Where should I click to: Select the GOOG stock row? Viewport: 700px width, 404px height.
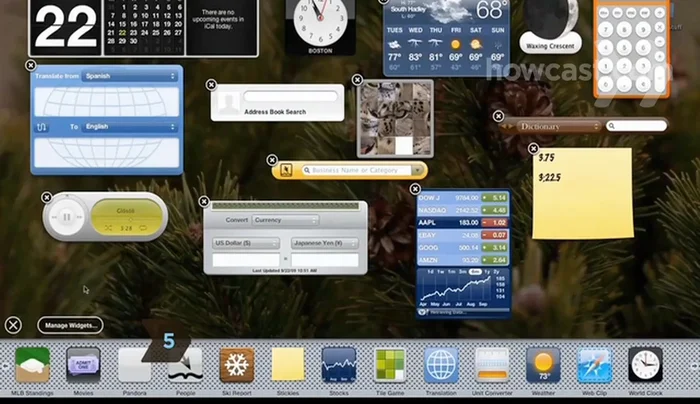pos(463,247)
